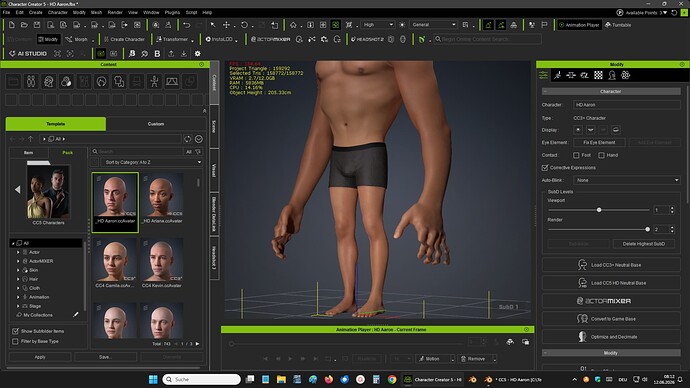Select the arrow Select tool

[213, 25]
